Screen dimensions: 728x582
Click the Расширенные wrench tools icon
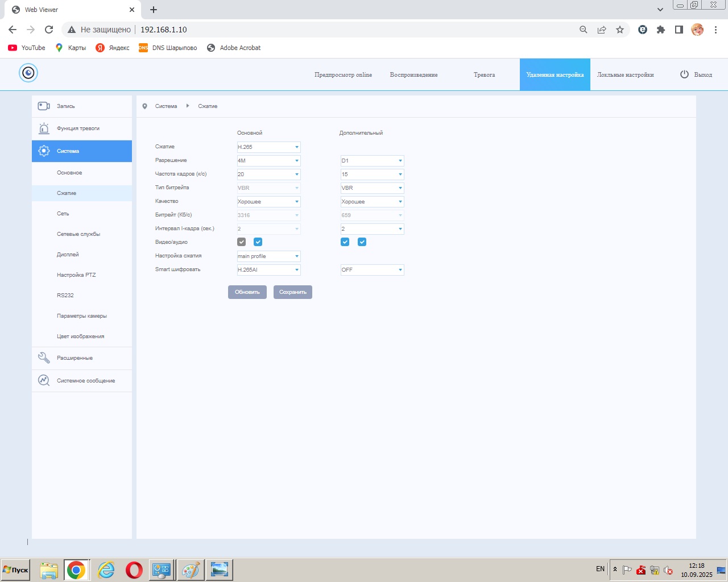point(44,358)
